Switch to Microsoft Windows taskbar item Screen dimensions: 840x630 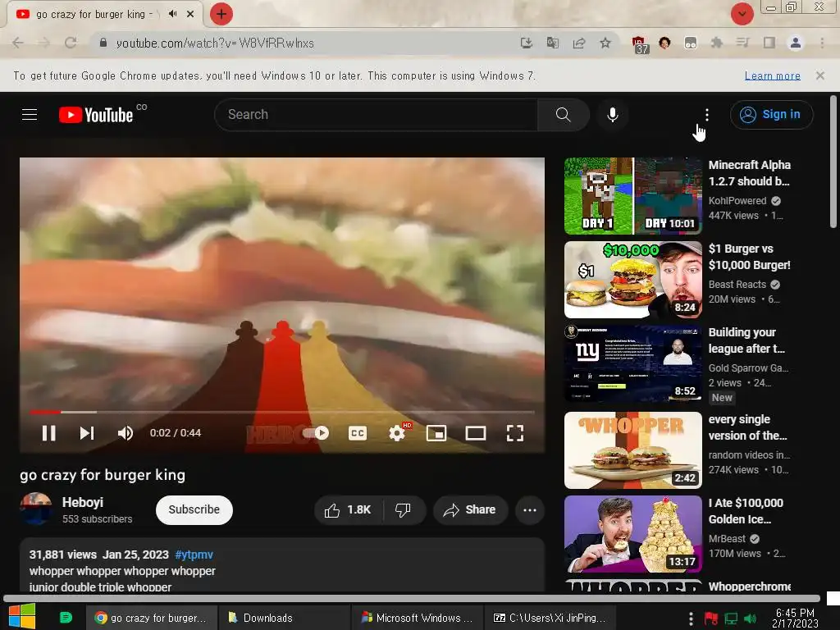point(418,618)
